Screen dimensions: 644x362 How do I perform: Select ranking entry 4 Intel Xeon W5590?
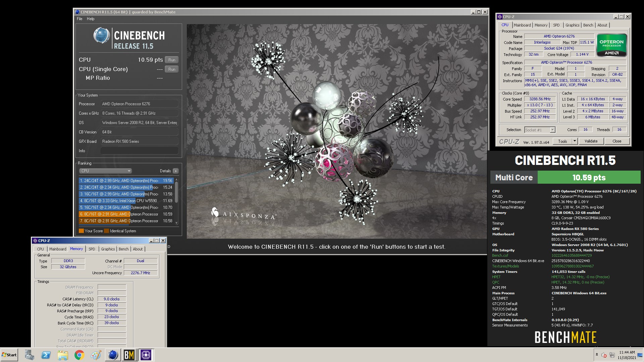(126, 201)
